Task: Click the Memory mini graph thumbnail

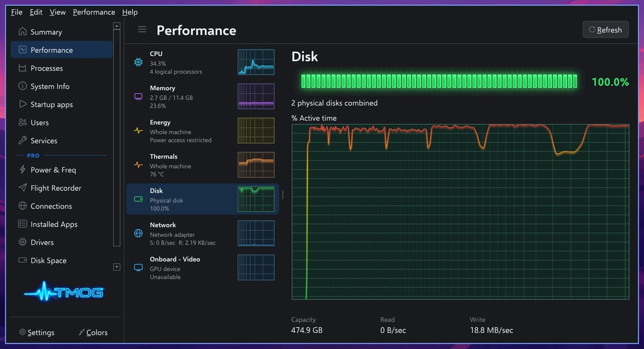Action: tap(256, 97)
